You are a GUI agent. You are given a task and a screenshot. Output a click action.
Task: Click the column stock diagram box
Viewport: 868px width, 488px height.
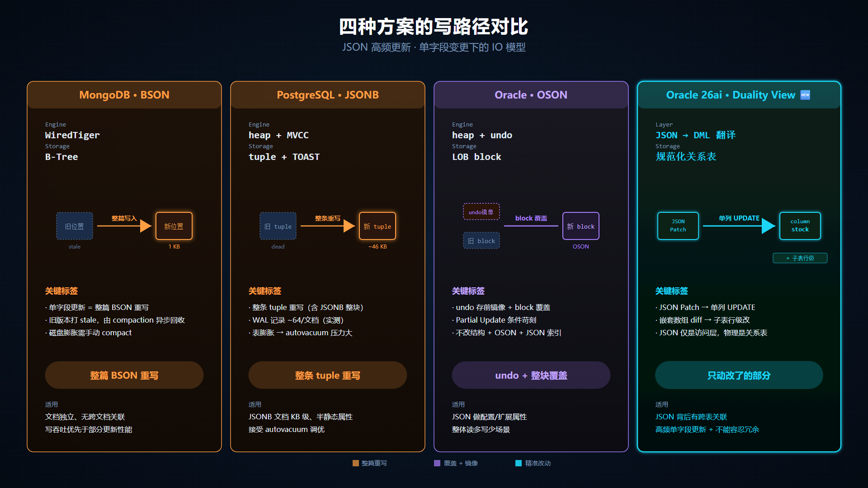pos(800,226)
